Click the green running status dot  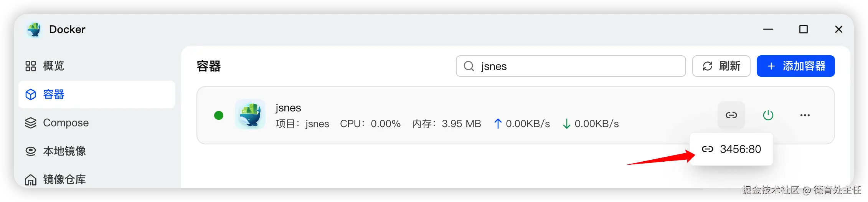click(219, 115)
